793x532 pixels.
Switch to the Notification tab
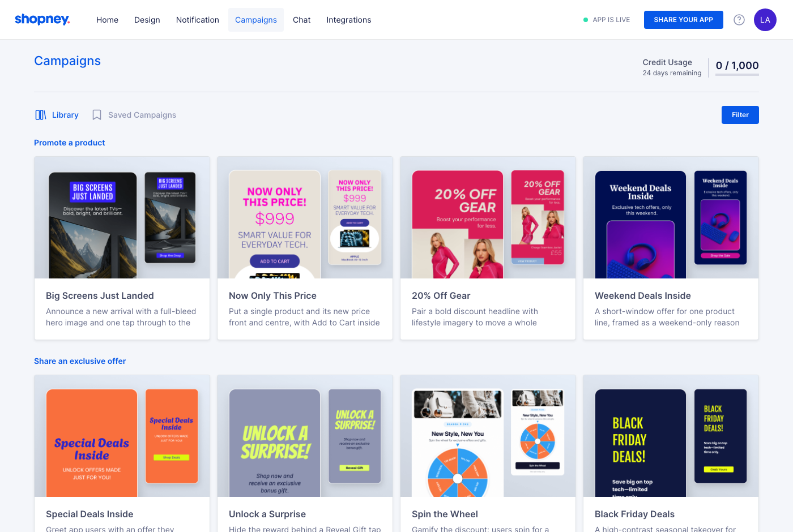(x=198, y=20)
